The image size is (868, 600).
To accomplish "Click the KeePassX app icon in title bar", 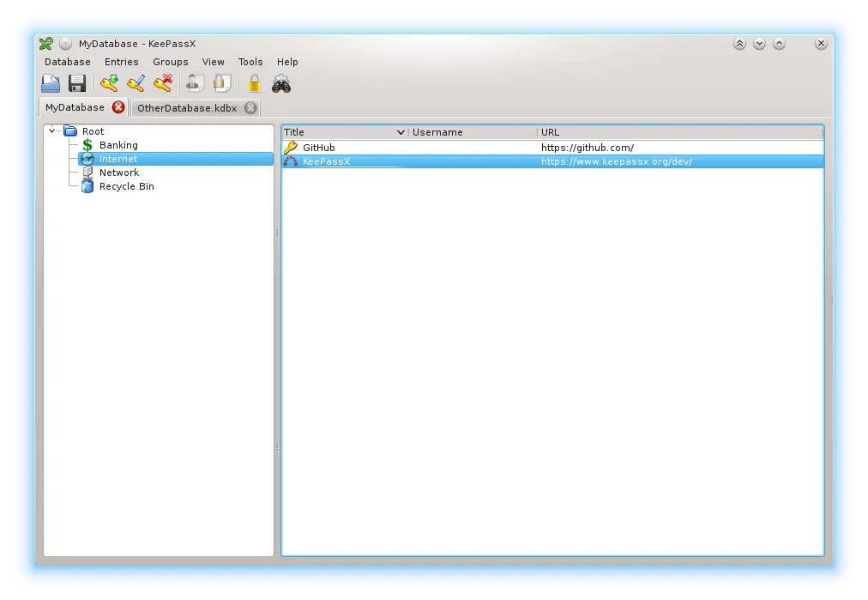I will pyautogui.click(x=46, y=43).
